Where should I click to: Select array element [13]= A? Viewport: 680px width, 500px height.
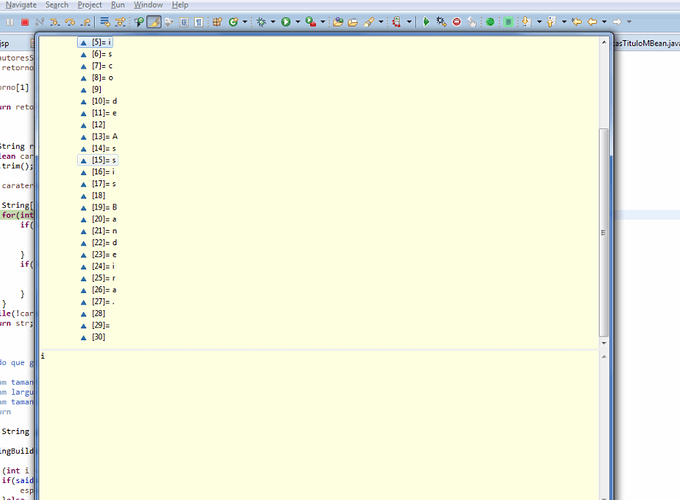(99, 137)
